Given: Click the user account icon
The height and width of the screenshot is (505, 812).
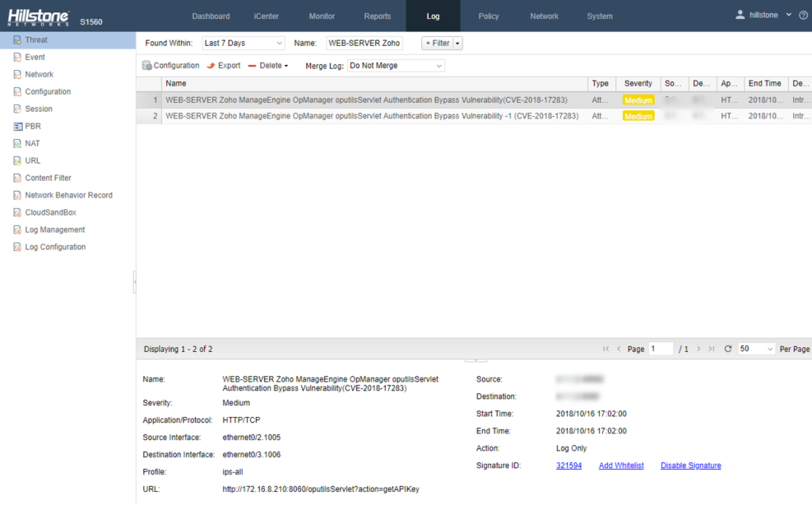Looking at the screenshot, I should (x=740, y=15).
